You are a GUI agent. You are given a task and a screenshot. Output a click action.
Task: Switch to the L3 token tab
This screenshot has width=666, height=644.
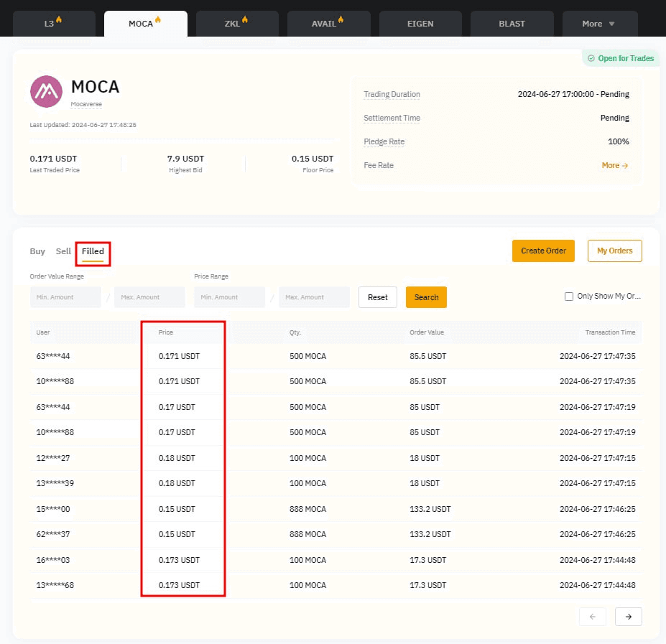tap(54, 24)
